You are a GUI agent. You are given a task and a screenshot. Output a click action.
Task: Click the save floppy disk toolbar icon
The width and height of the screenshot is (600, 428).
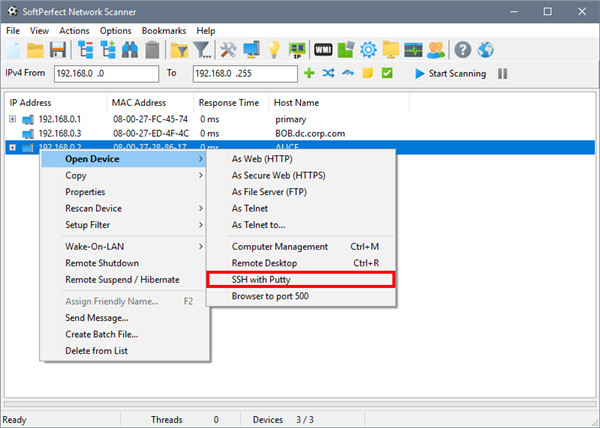tap(59, 50)
